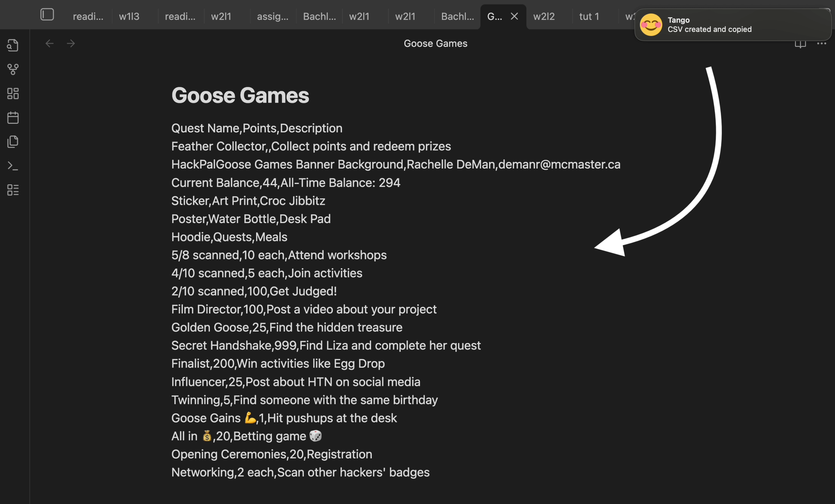835x504 pixels.
Task: Navigate forward with the right arrow
Action: 71,43
